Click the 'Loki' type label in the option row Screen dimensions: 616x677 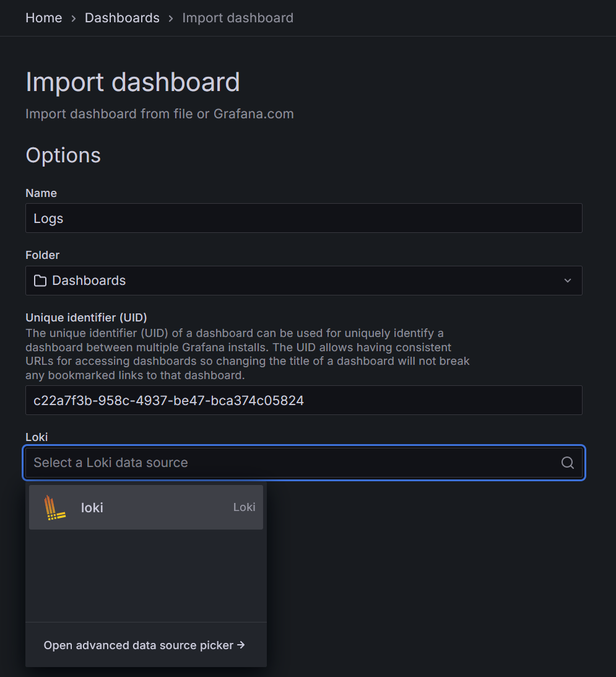click(244, 507)
